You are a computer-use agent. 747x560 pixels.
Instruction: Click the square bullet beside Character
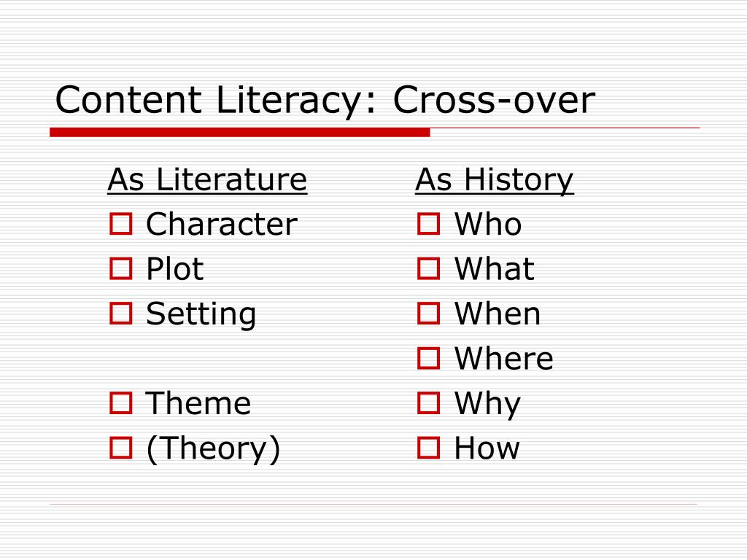coord(120,224)
